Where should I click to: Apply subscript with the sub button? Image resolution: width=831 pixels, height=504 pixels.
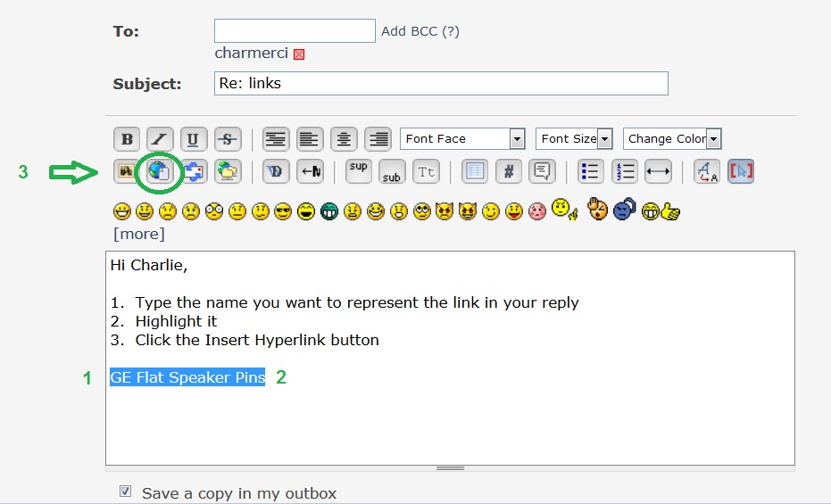(392, 171)
